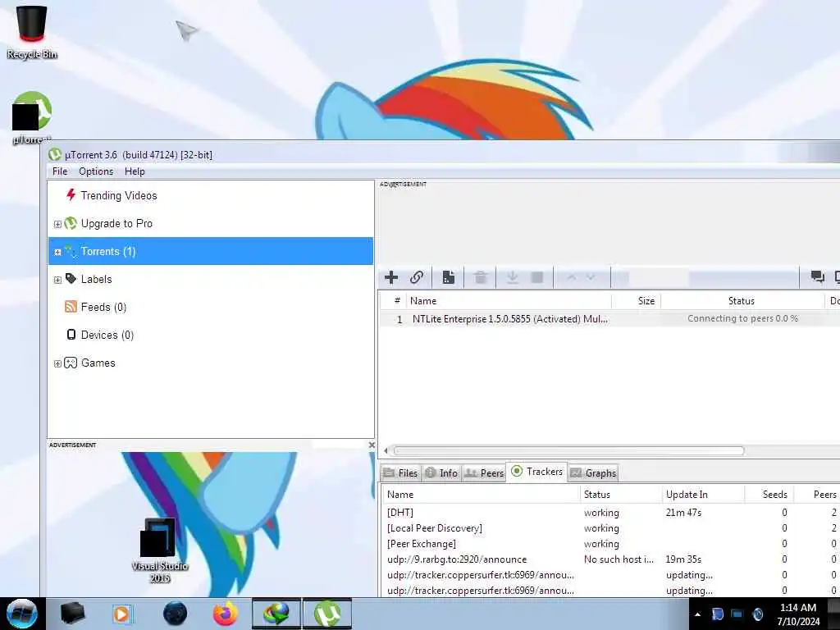
Task: Click the 'No such host i...' status cell
Action: [619, 559]
